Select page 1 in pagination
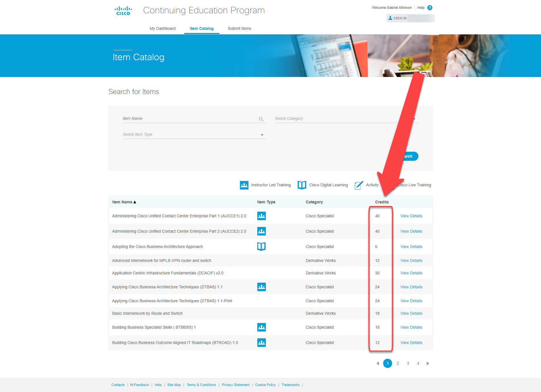The width and height of the screenshot is (541, 392). tap(387, 363)
